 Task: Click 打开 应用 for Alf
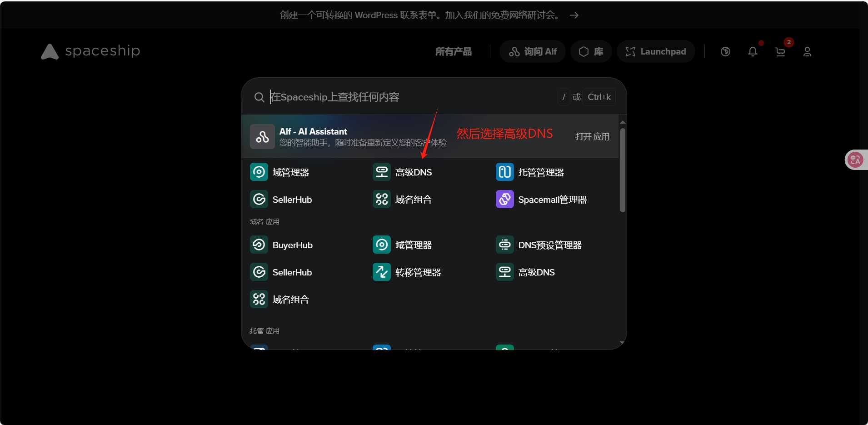point(592,137)
